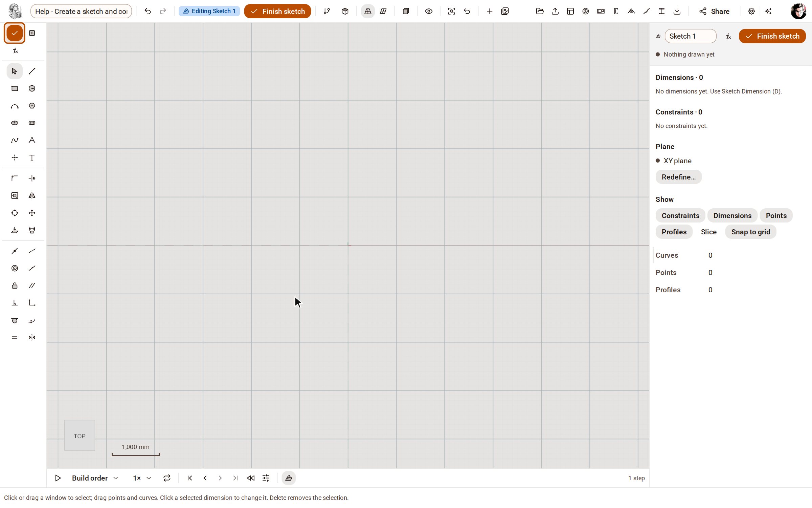Viewport: 812px width, 508px height.
Task: Select the Circle tool
Action: pyautogui.click(x=32, y=88)
